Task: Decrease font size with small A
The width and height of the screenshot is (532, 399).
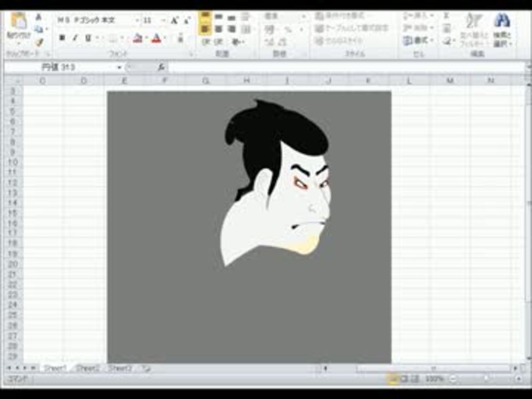Action: click(x=186, y=21)
